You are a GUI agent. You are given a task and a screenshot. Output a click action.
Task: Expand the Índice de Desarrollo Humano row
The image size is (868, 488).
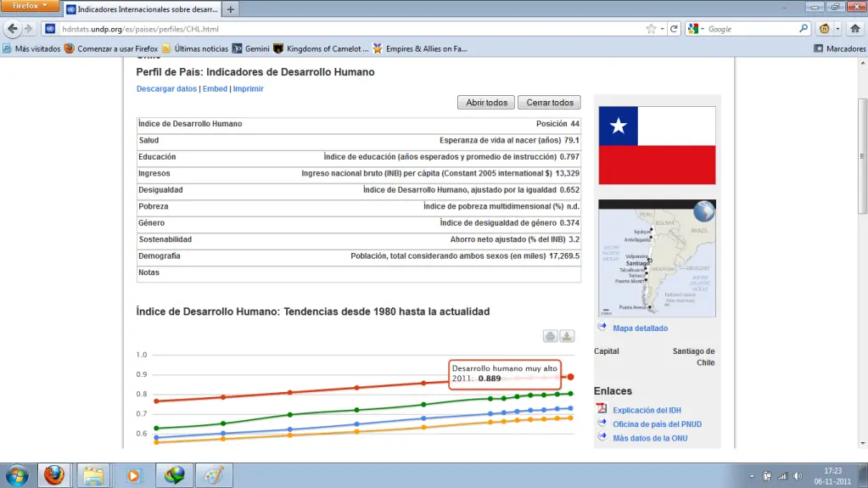[x=359, y=124]
